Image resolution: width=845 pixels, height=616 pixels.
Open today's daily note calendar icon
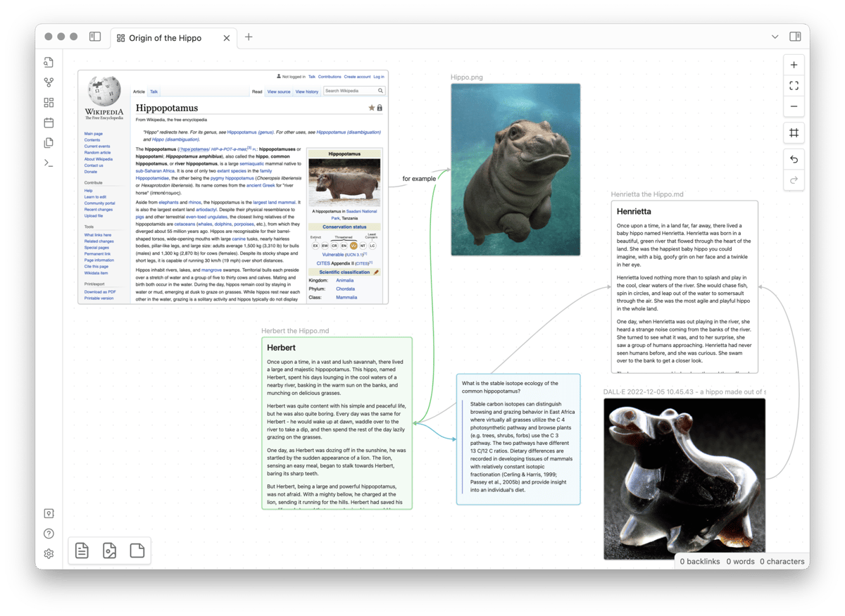(x=49, y=122)
